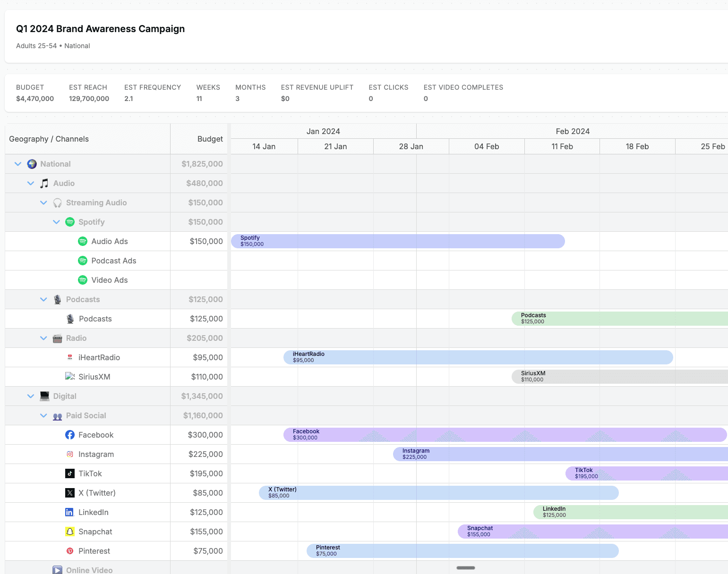Click the Pinterest logo icon
The width and height of the screenshot is (728, 574).
(x=70, y=551)
